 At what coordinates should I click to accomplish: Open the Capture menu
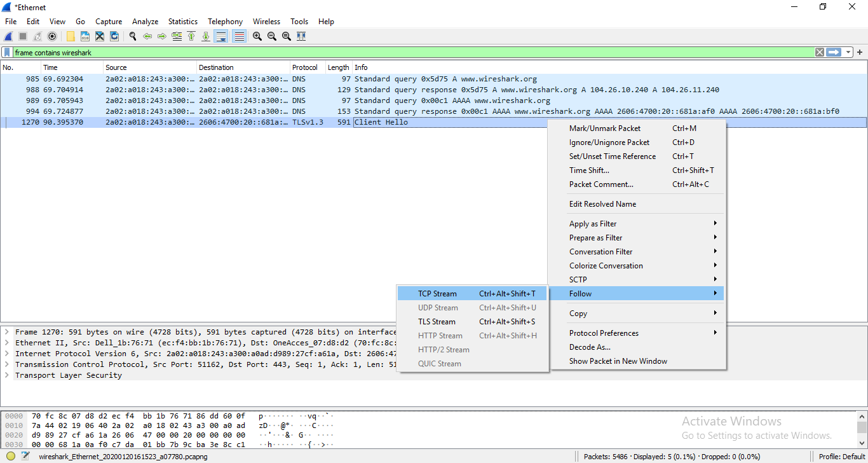pos(109,21)
